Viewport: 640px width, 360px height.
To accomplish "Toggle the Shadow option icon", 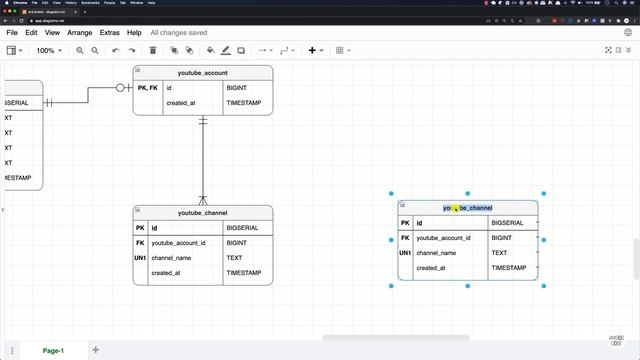I will (241, 51).
